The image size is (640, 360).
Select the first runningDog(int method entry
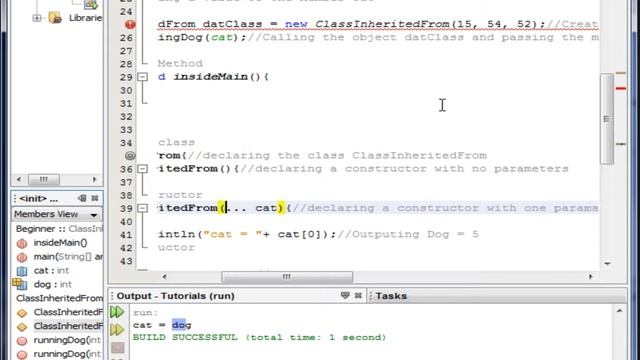[67, 340]
